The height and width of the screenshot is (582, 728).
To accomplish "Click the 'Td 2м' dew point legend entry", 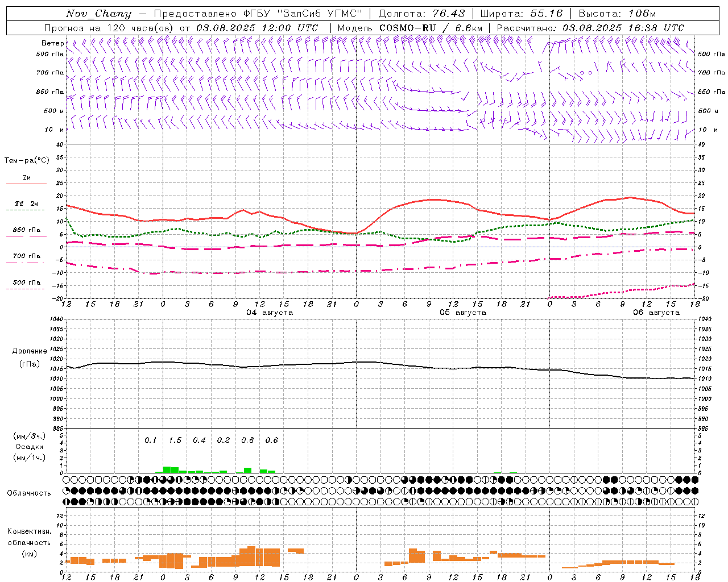I will click(x=27, y=203).
